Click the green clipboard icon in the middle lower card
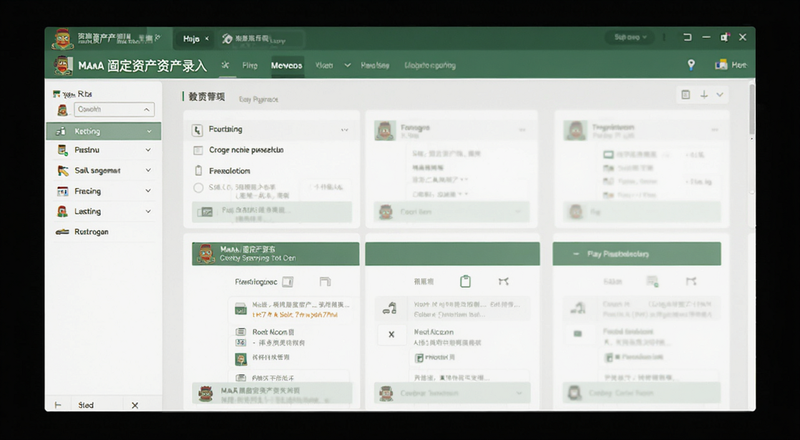This screenshot has width=800, height=440. tap(465, 281)
